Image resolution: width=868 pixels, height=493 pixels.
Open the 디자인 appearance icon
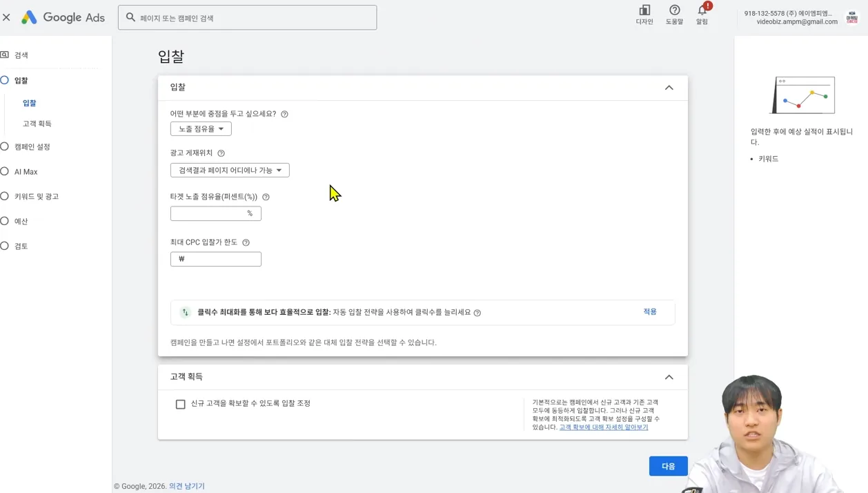click(644, 14)
